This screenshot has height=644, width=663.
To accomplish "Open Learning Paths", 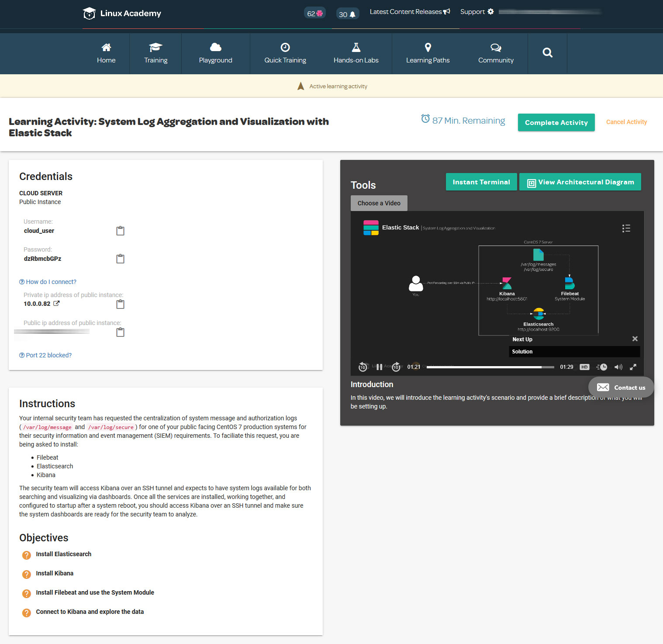I will point(428,54).
